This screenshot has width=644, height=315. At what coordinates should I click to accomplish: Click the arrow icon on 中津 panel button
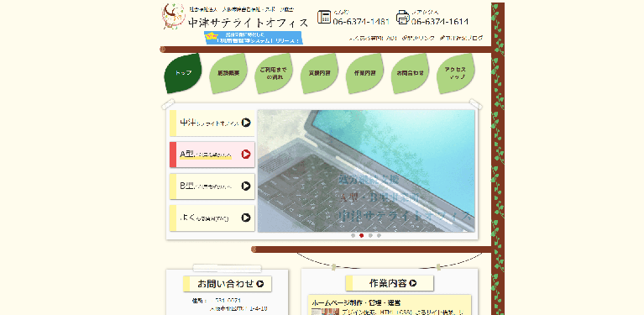pos(246,123)
